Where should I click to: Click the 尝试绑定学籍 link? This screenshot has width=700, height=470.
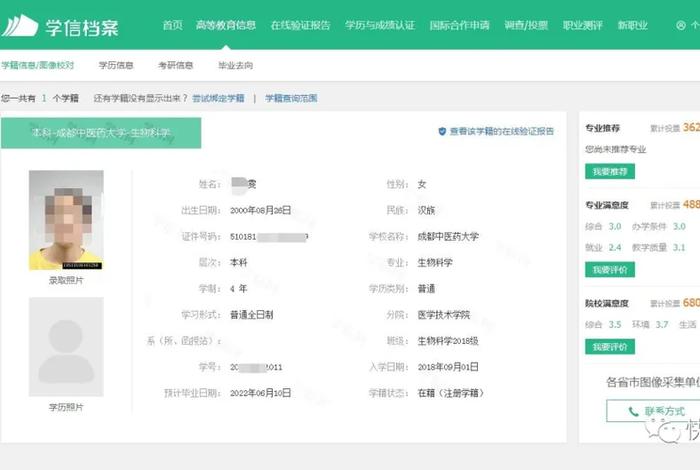click(x=218, y=98)
